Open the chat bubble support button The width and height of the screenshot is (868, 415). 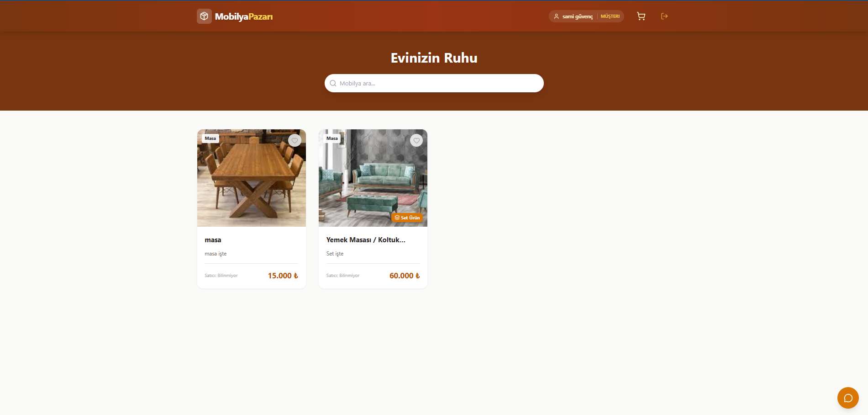point(848,398)
